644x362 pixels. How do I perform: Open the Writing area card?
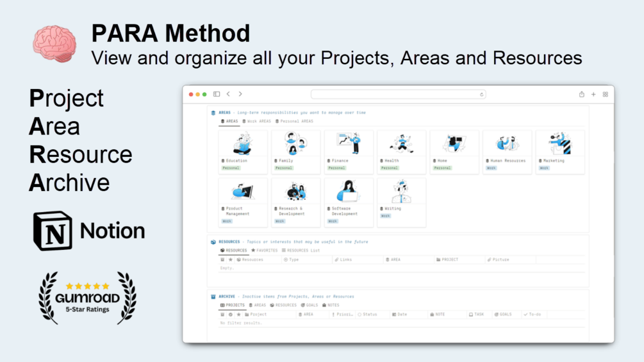pyautogui.click(x=401, y=202)
